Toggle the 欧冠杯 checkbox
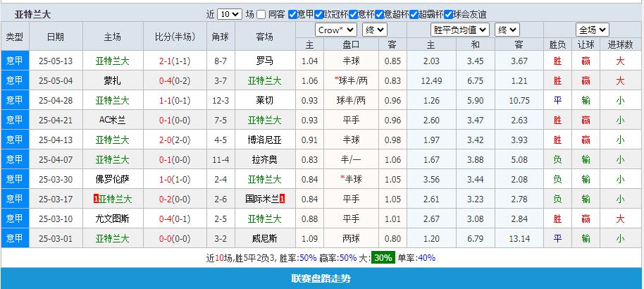This screenshot has height=289, width=644. (318, 14)
